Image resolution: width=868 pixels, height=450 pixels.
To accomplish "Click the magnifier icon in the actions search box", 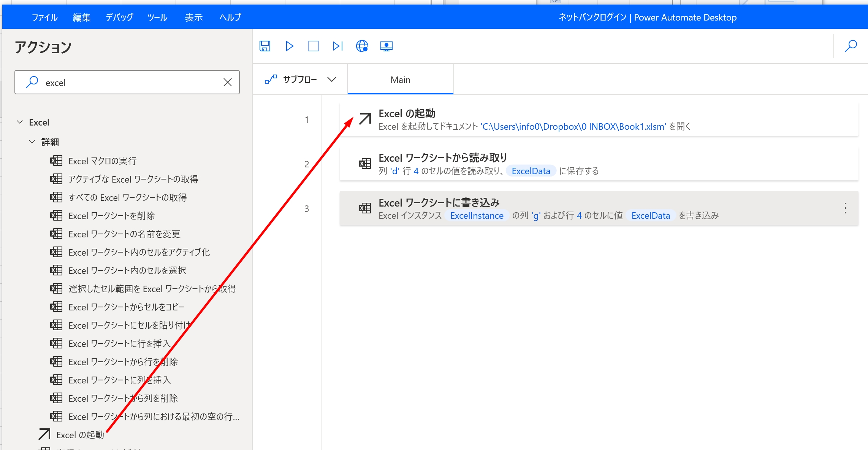I will [32, 82].
